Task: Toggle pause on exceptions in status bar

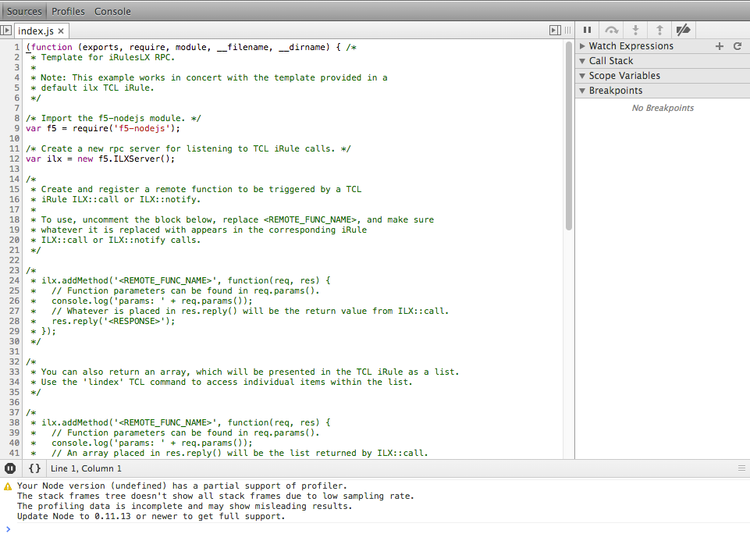Action: pyautogui.click(x=10, y=468)
